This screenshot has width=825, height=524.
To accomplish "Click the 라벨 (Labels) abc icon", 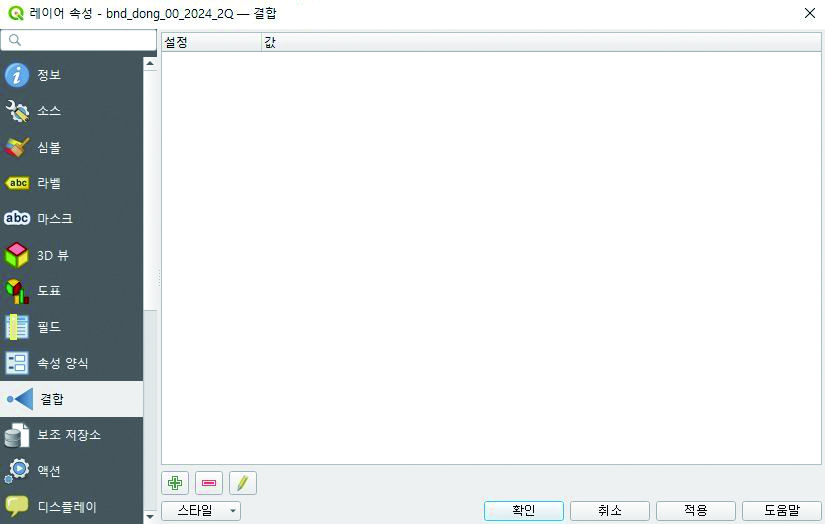I will [17, 183].
